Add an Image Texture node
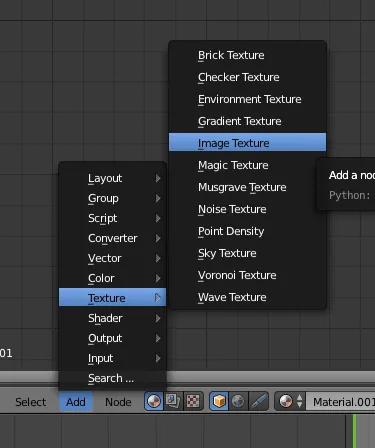The height and width of the screenshot is (448, 375). pos(247,142)
